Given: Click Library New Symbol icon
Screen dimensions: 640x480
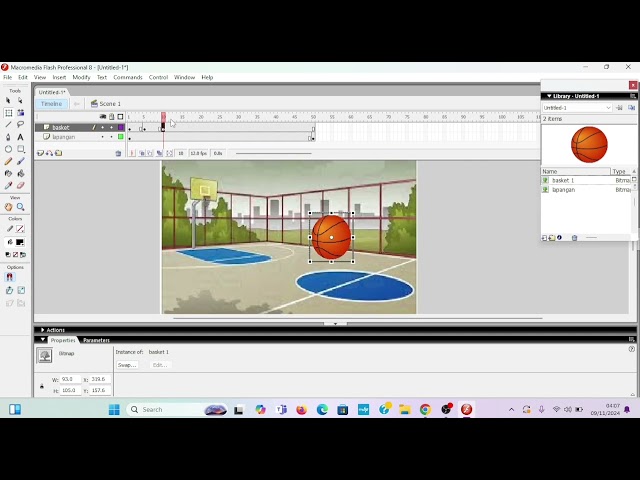Looking at the screenshot, I should click(x=544, y=238).
